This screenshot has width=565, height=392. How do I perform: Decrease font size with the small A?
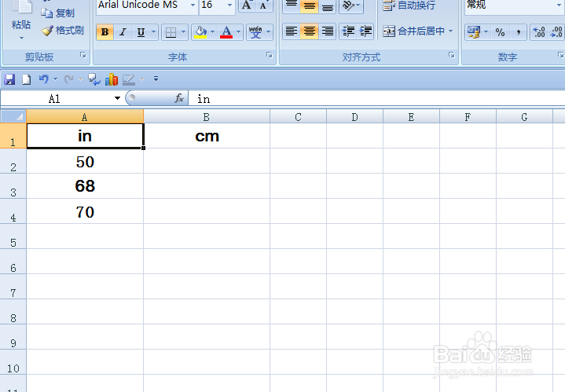point(263,5)
